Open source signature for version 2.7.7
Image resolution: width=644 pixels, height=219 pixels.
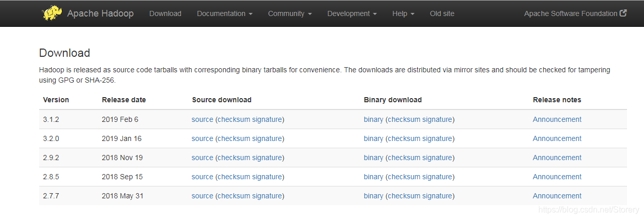pos(267,196)
